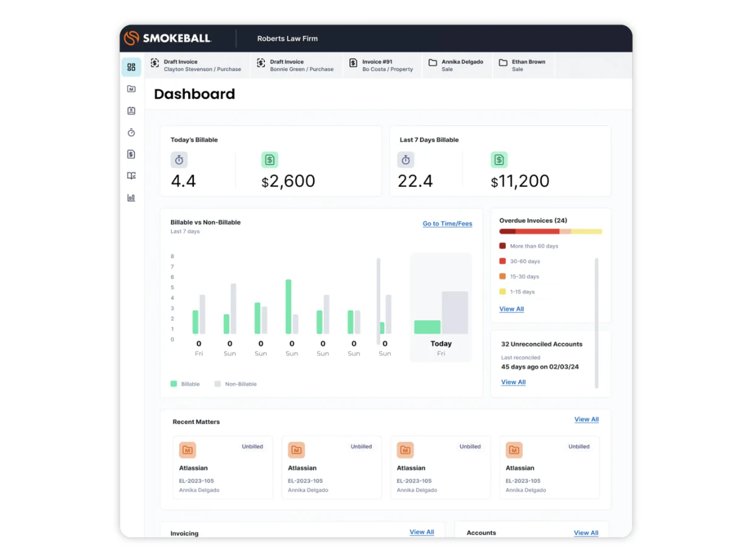Follow the Go to Time/Fees link
Image resolution: width=751 pixels, height=560 pixels.
click(x=447, y=224)
